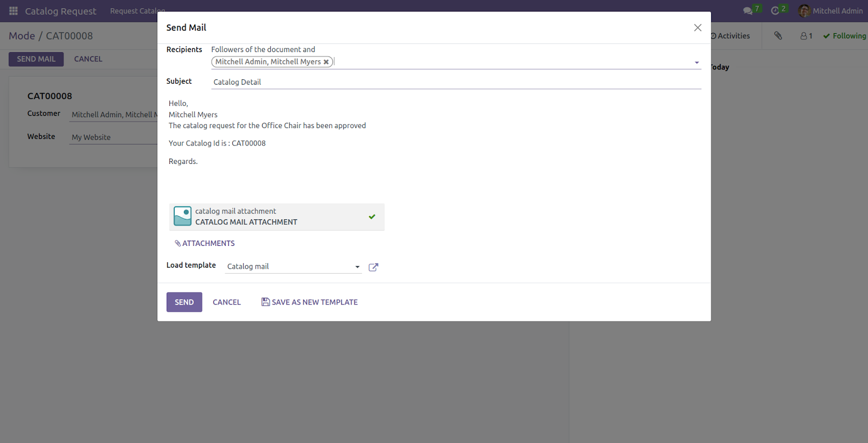The image size is (868, 443).
Task: Click the Attachments upload button
Action: click(205, 243)
